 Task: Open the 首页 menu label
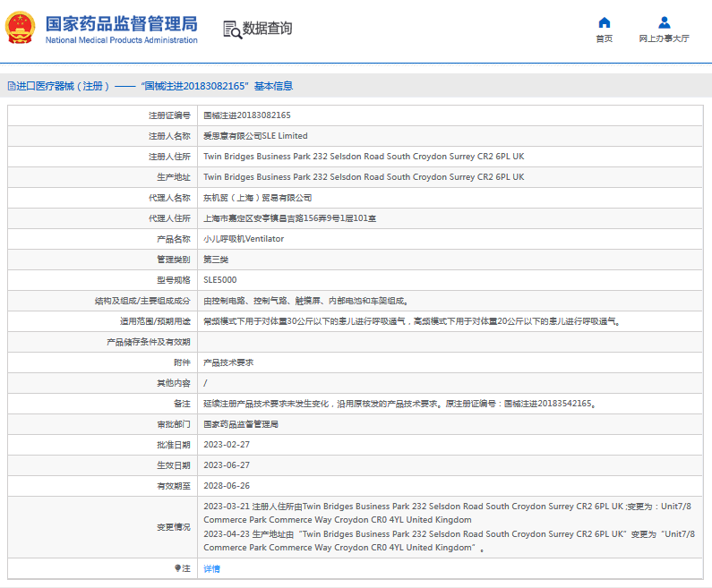(604, 38)
